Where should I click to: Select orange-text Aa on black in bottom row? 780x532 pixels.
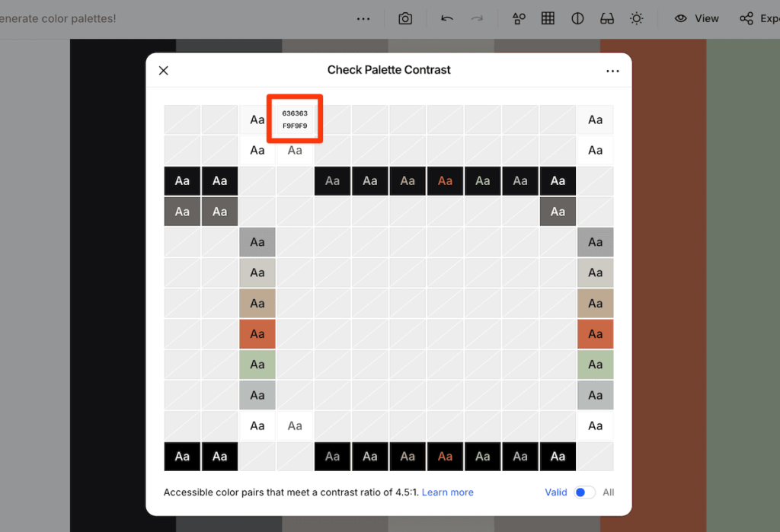(x=445, y=457)
